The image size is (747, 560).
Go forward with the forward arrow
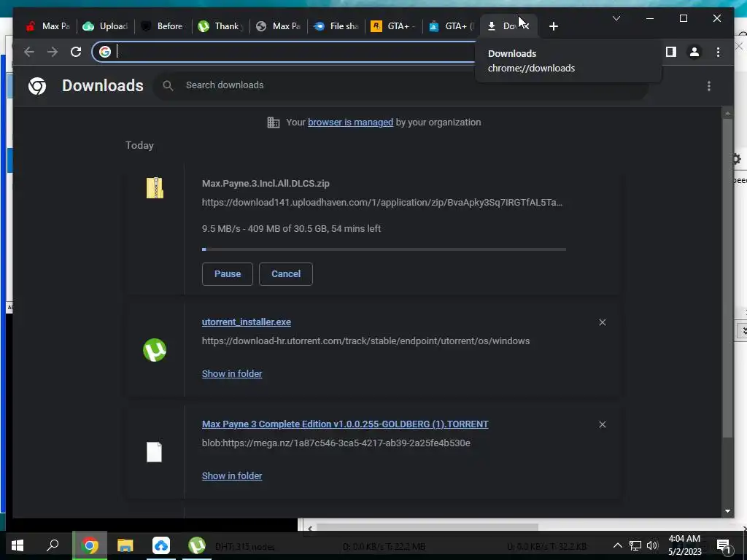click(53, 52)
